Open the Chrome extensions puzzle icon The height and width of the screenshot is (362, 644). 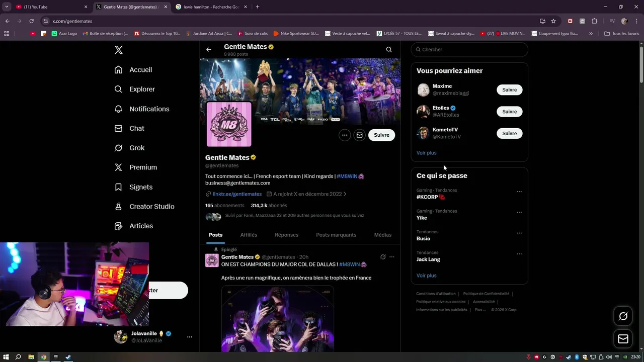[x=595, y=21]
